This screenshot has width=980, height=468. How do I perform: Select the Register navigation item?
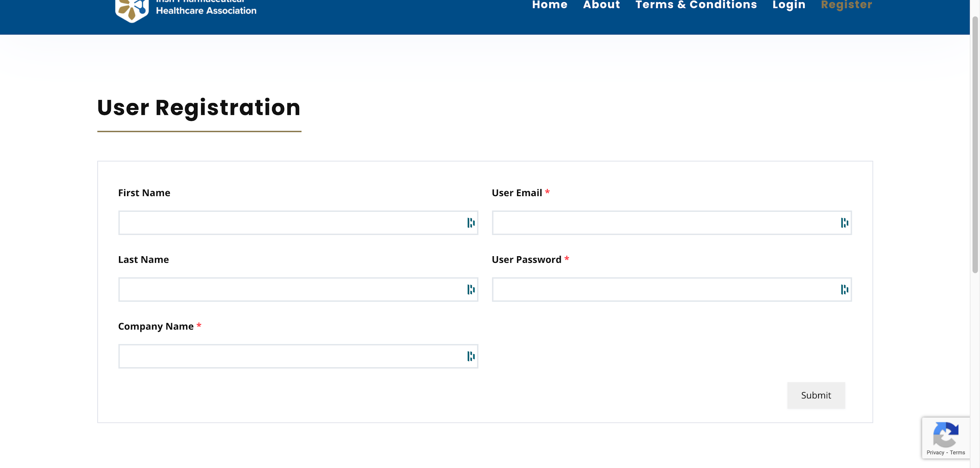point(846,5)
